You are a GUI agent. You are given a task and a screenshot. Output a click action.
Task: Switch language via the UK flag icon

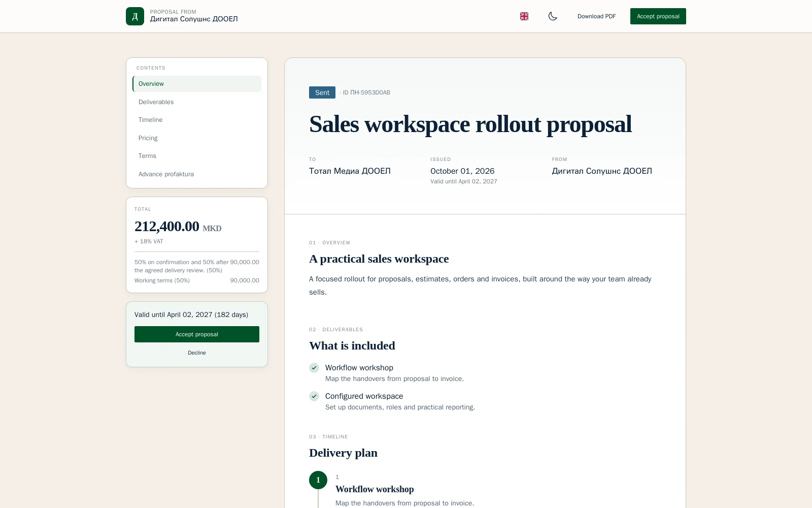(524, 16)
